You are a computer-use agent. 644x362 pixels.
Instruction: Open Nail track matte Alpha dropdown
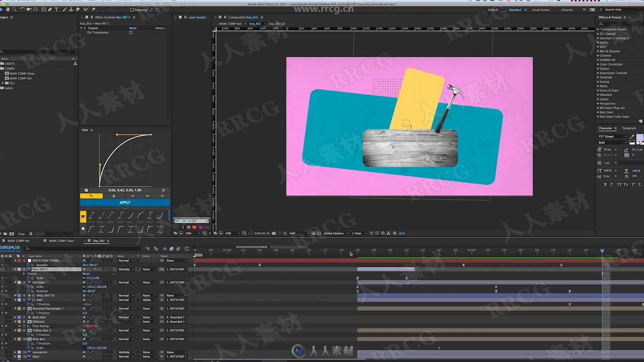pyautogui.click(x=150, y=300)
